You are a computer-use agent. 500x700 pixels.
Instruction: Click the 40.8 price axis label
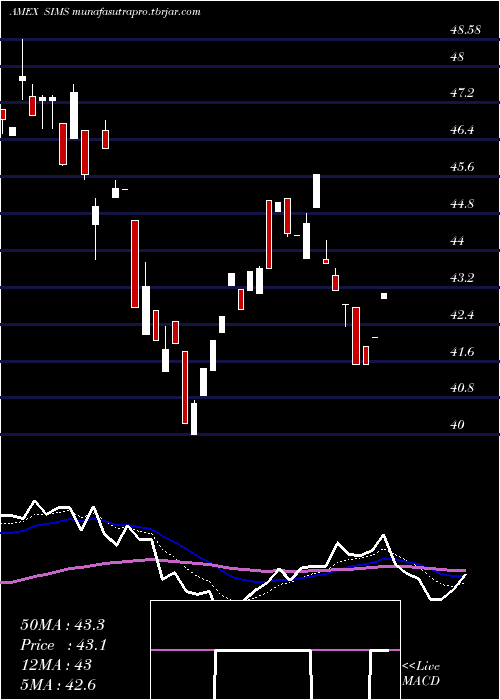462,388
